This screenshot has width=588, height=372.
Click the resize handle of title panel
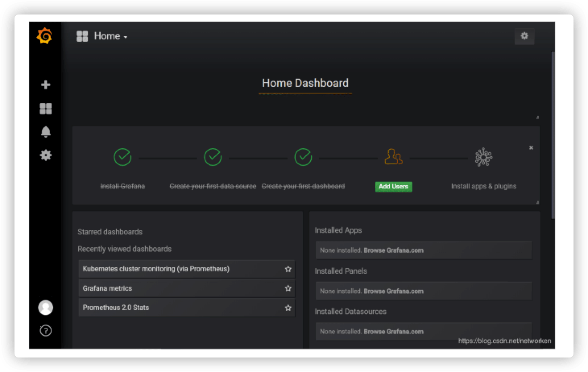[x=537, y=118]
